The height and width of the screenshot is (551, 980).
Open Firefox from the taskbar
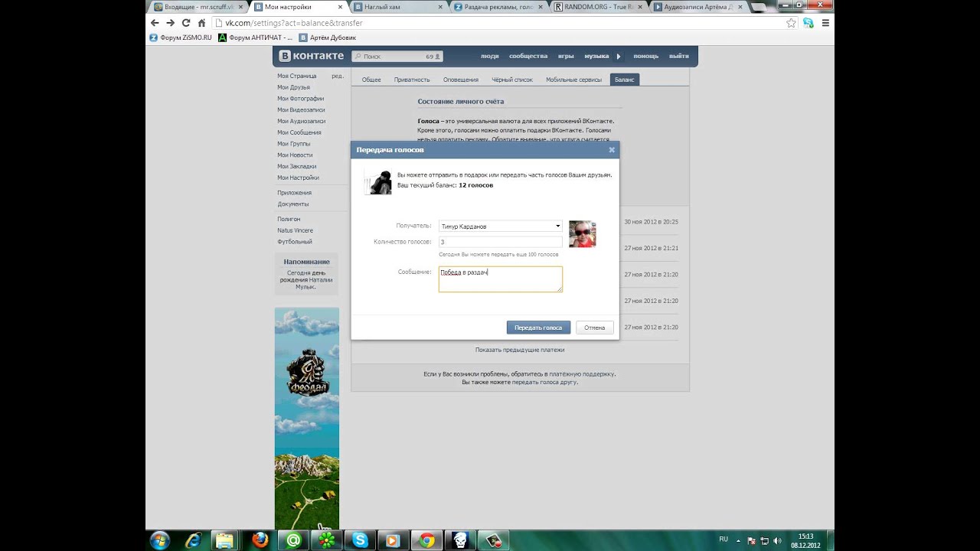pyautogui.click(x=260, y=540)
